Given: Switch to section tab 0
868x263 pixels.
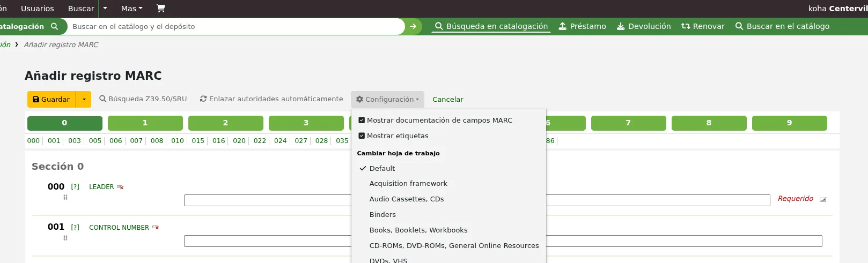Looking at the screenshot, I should tap(65, 123).
